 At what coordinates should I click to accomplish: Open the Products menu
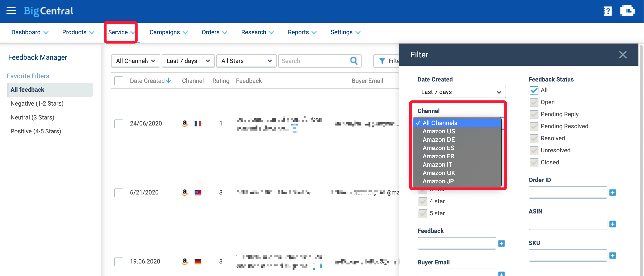(x=78, y=32)
